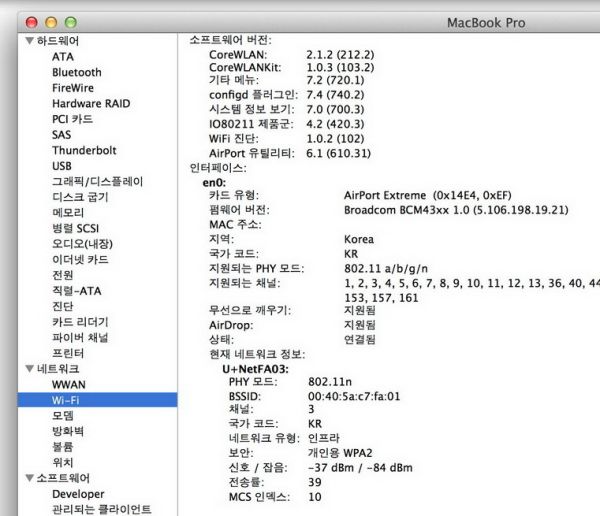Screen dimensions: 600x516
Task: Collapse the 네트워크 section triangle
Action: tap(29, 369)
